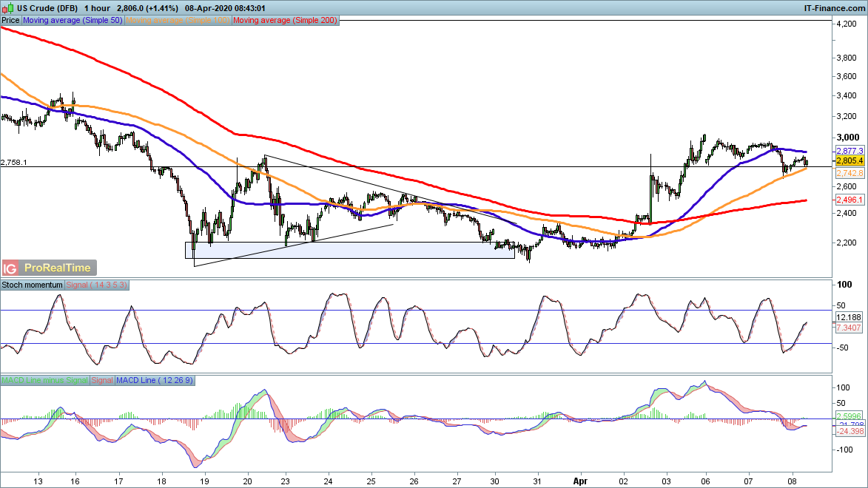Select MACD Line minus Signal label
The width and height of the screenshot is (868, 488).
coord(44,380)
